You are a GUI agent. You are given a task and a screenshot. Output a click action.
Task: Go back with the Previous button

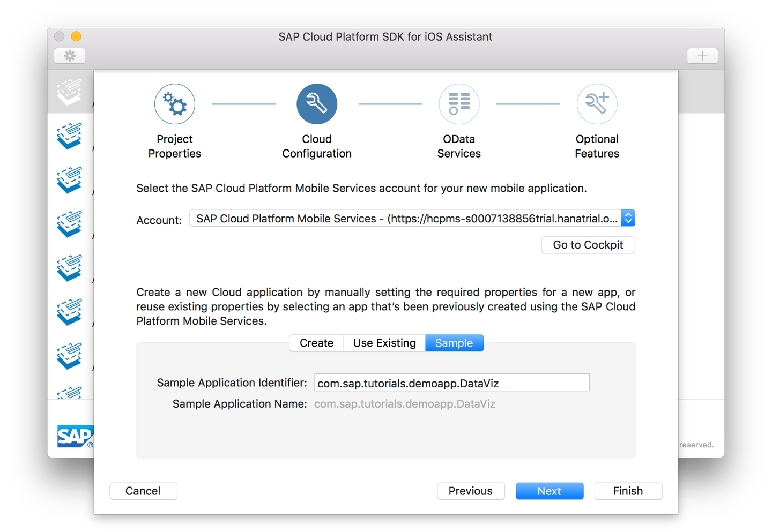click(x=471, y=491)
